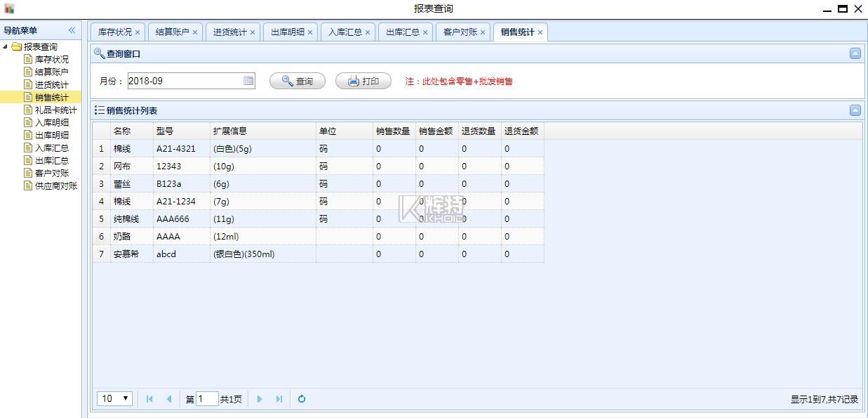Click the page number input field
The image size is (868, 418).
click(x=207, y=399)
